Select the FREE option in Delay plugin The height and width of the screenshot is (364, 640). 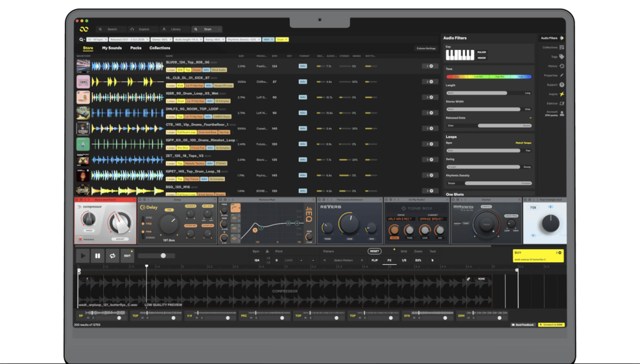[x=147, y=224]
